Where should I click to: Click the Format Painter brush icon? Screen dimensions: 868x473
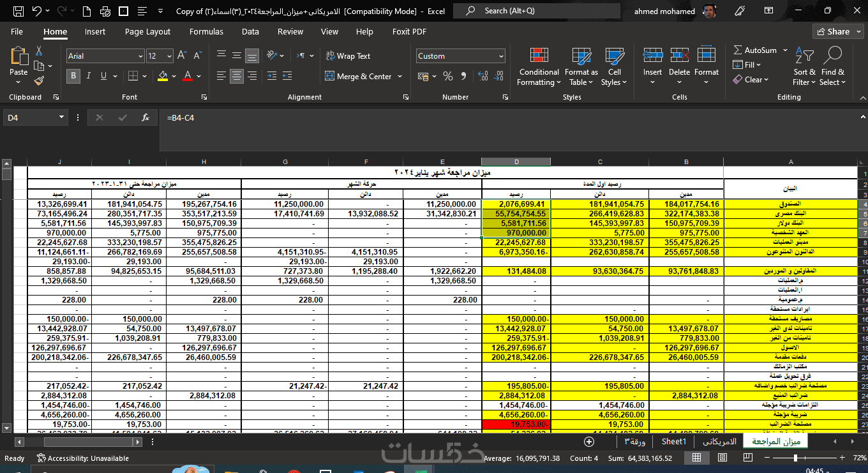point(39,81)
